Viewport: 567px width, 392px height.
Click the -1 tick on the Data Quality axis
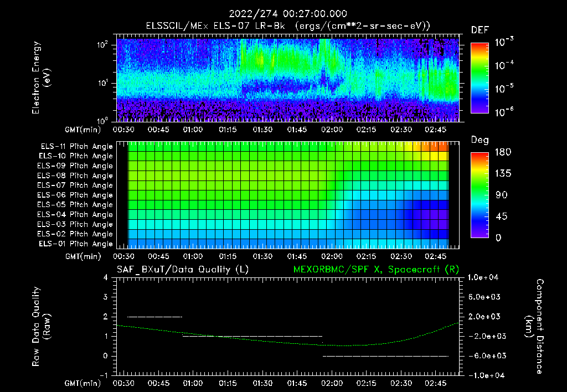104,375
